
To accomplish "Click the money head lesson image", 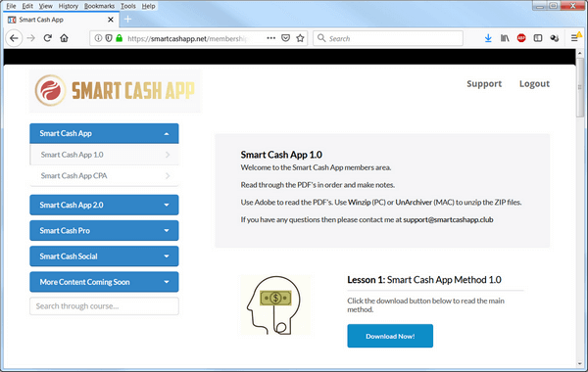I will 274,305.
